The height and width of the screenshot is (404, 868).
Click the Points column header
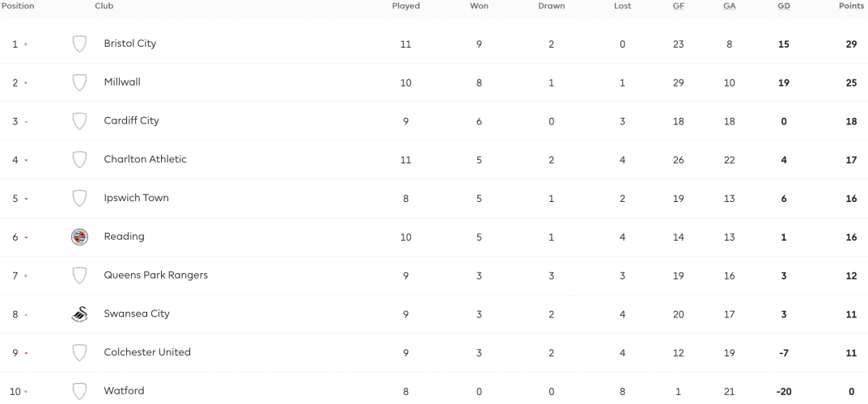(851, 6)
